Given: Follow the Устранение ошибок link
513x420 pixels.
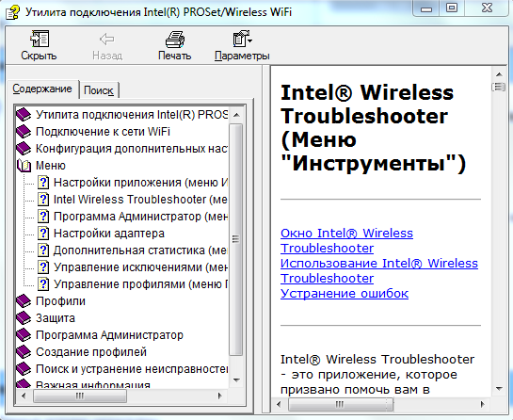Looking at the screenshot, I should click(345, 293).
